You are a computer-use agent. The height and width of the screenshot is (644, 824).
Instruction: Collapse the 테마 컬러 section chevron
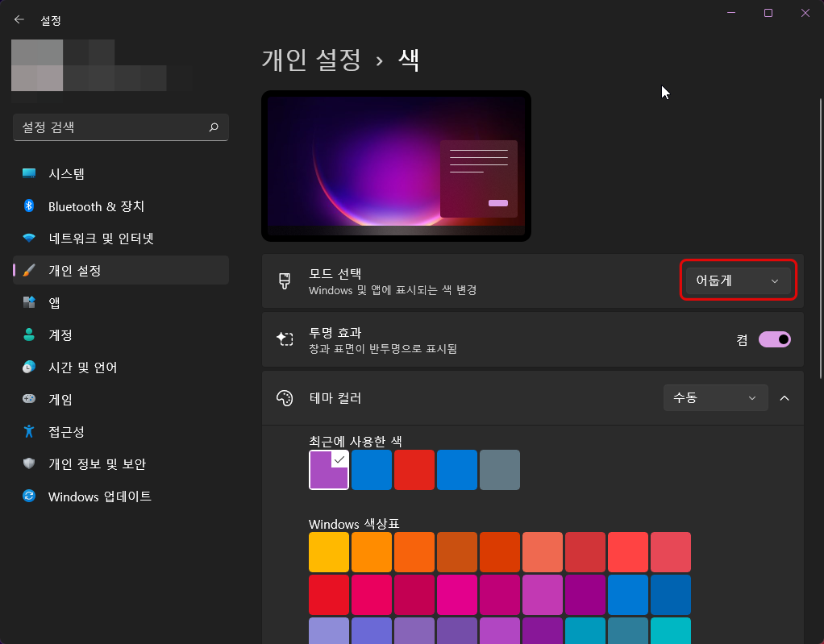tap(784, 397)
